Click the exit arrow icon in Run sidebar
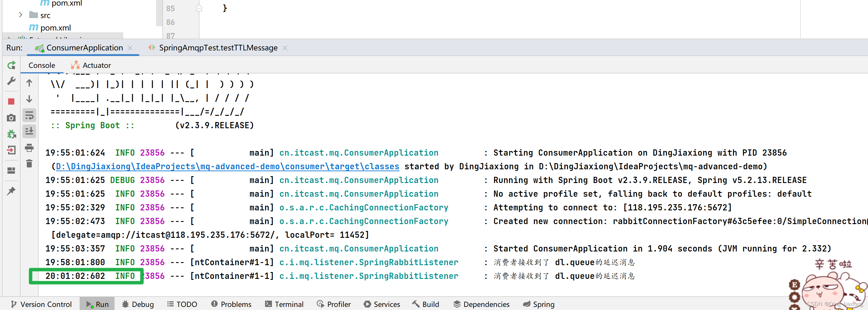The image size is (868, 310). coord(11,150)
